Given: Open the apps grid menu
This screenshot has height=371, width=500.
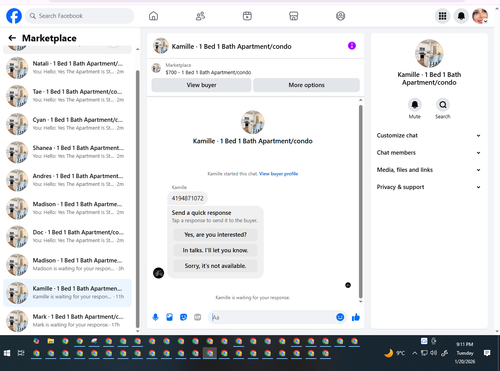Looking at the screenshot, I should pyautogui.click(x=442, y=16).
